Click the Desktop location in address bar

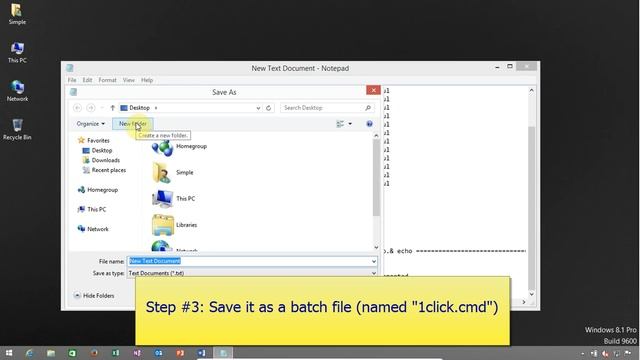coord(139,108)
